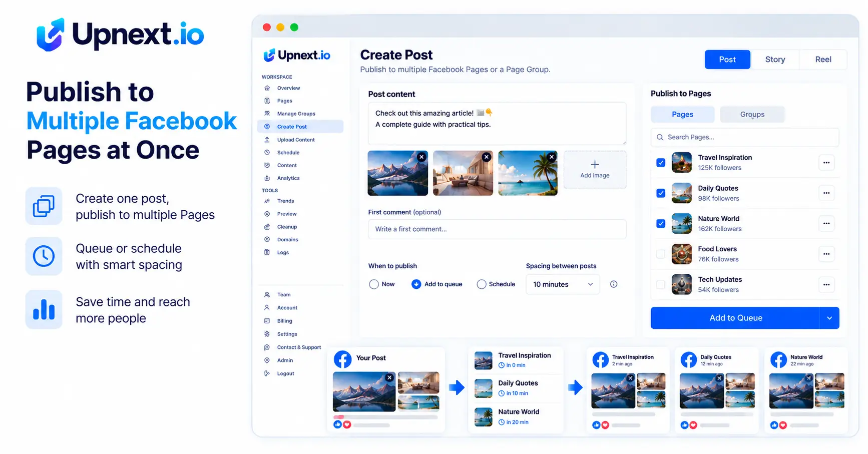This screenshot has width=868, height=454.
Task: Switch to the Story tab
Action: (775, 60)
